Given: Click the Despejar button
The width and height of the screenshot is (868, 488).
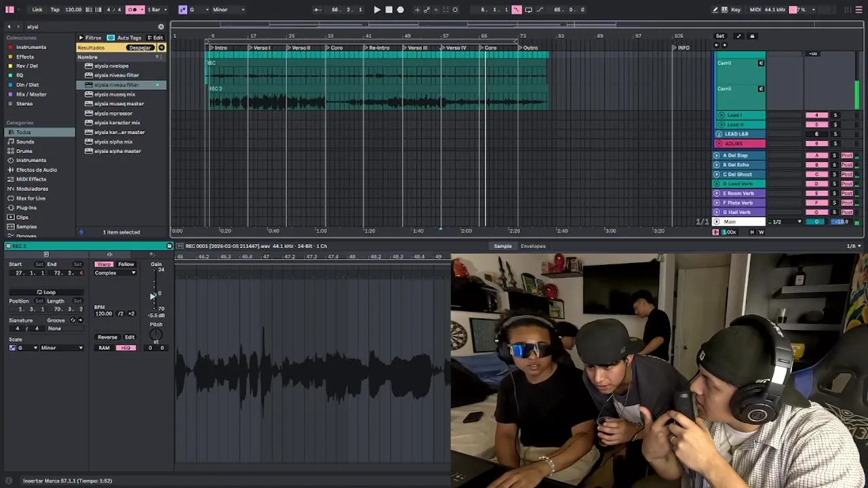Looking at the screenshot, I should point(140,47).
